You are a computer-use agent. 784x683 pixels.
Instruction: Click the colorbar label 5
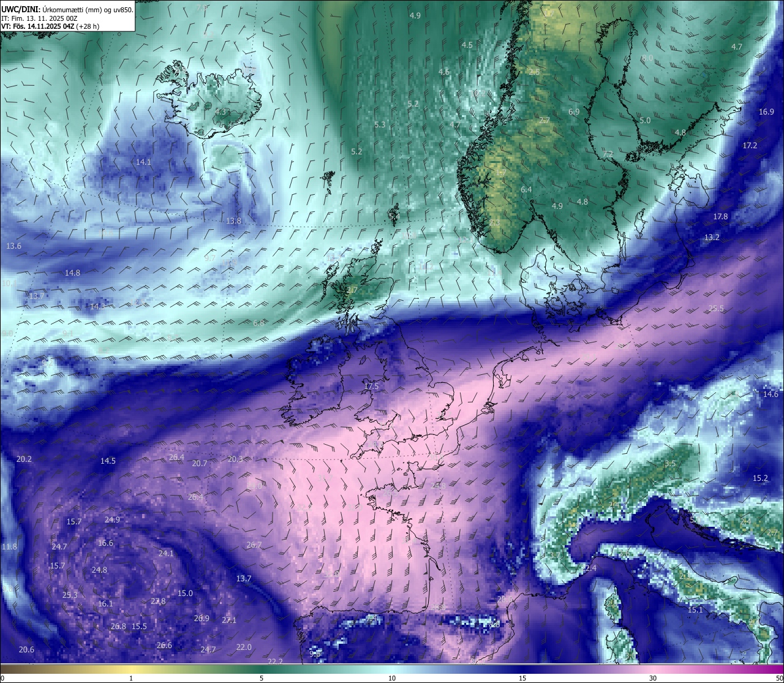(262, 678)
